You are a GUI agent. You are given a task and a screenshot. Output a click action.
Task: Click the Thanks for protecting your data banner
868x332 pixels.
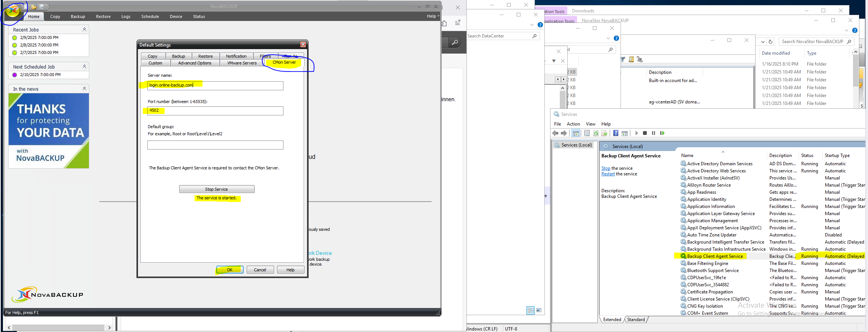49,131
